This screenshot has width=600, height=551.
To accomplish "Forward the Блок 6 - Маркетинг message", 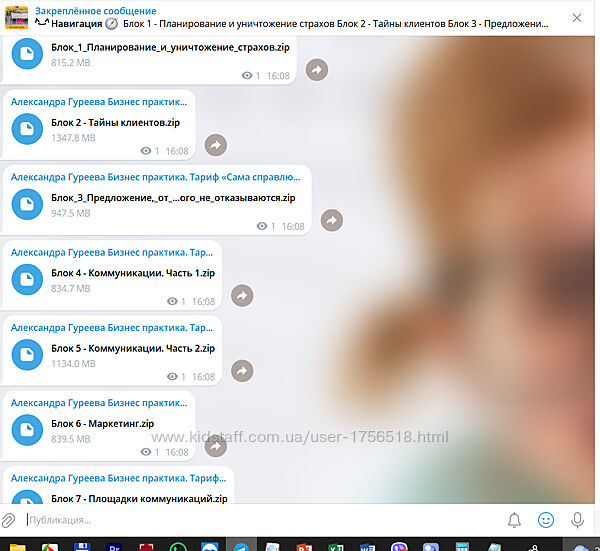I will (x=215, y=447).
